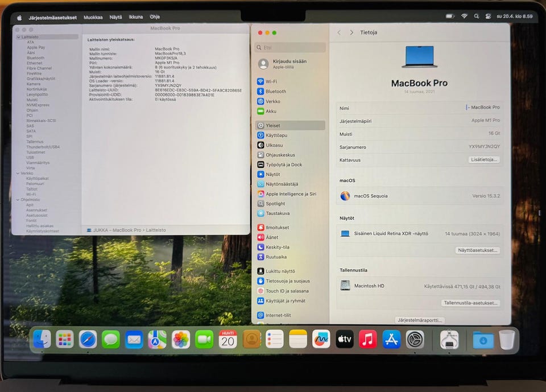Open Ohjauskeskus control center settings

pos(290,155)
